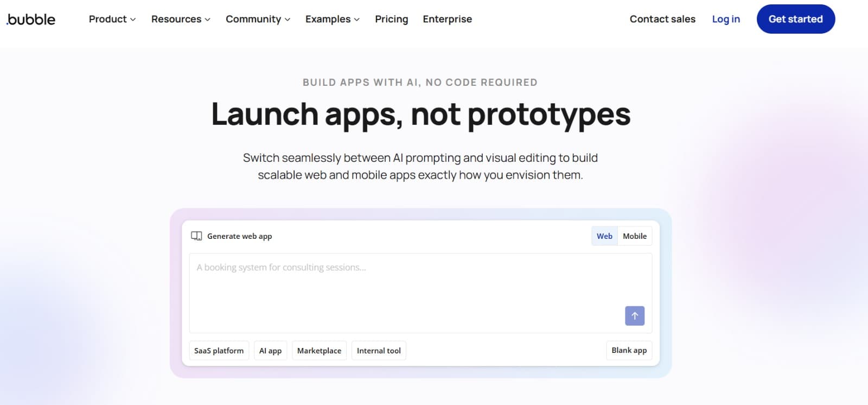Select the AI app suggestion chip
The height and width of the screenshot is (405, 868).
(x=270, y=351)
